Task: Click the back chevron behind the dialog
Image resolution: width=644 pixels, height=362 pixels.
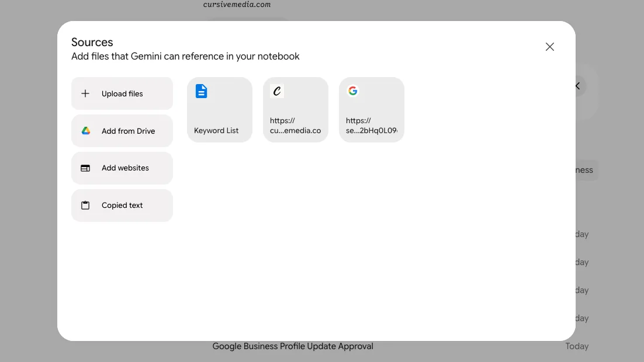Action: tap(578, 86)
